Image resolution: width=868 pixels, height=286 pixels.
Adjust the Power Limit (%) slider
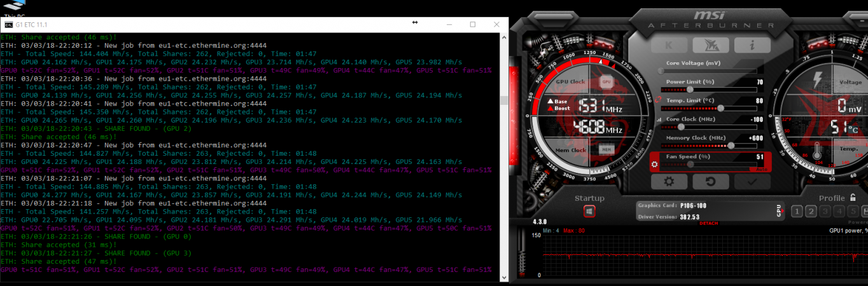pos(708,90)
